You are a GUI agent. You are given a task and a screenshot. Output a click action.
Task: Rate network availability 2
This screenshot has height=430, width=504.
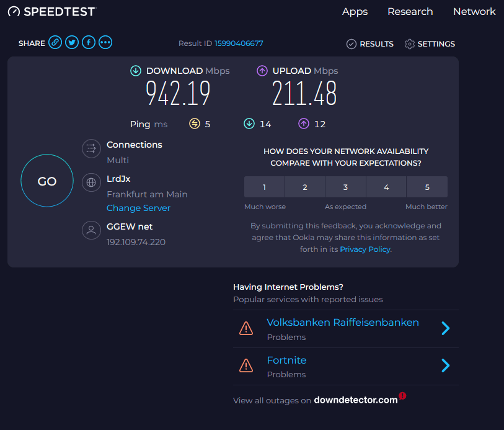(x=305, y=187)
